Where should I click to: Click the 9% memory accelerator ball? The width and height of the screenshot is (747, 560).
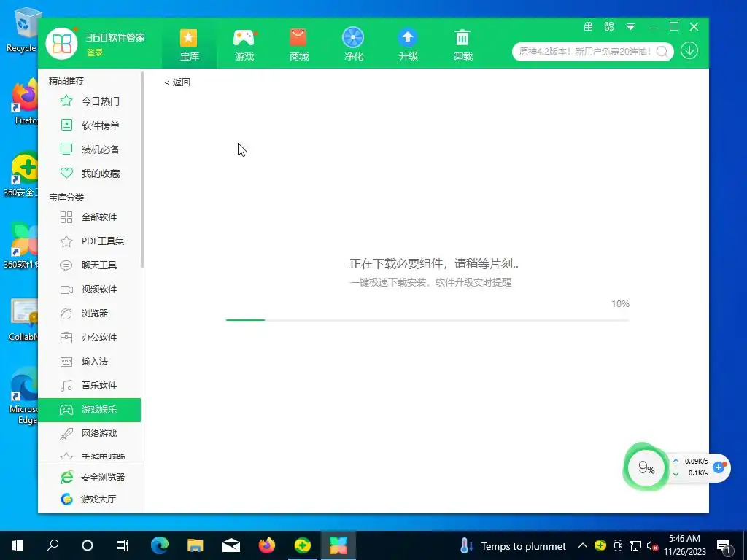click(646, 467)
